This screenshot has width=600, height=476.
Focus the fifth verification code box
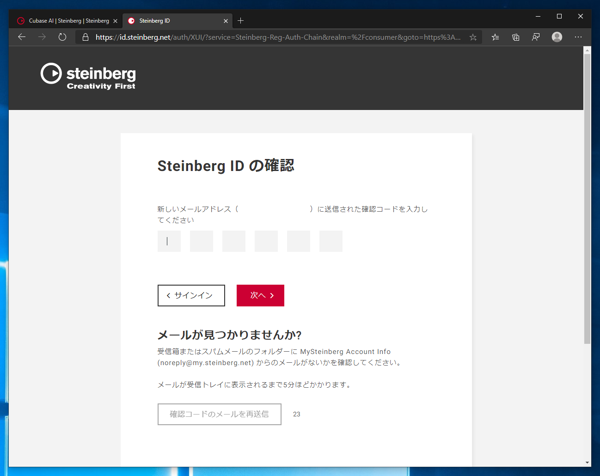point(298,241)
